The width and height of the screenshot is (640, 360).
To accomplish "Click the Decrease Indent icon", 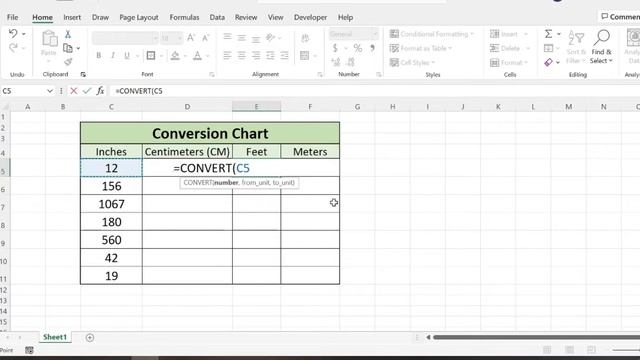I will click(x=270, y=56).
